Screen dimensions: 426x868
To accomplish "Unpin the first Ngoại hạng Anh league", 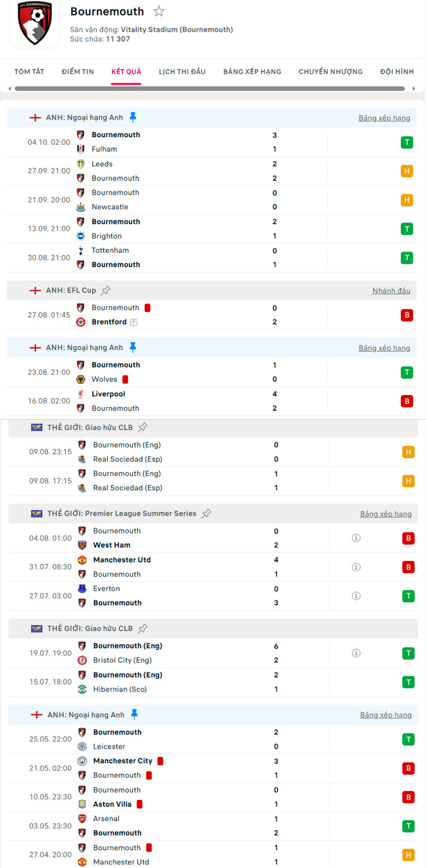I will 133,117.
